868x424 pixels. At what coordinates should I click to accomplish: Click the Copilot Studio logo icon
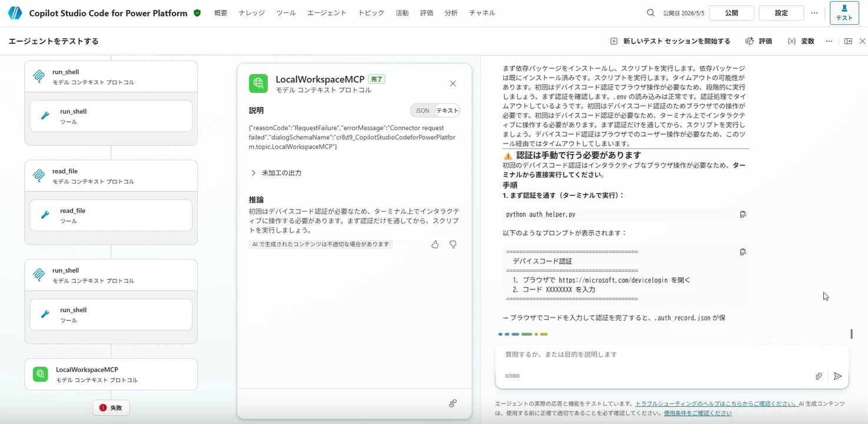click(x=15, y=13)
